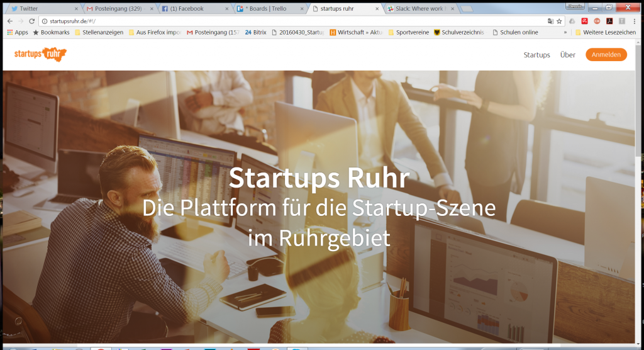Reload the page with the refresh icon

[x=31, y=21]
